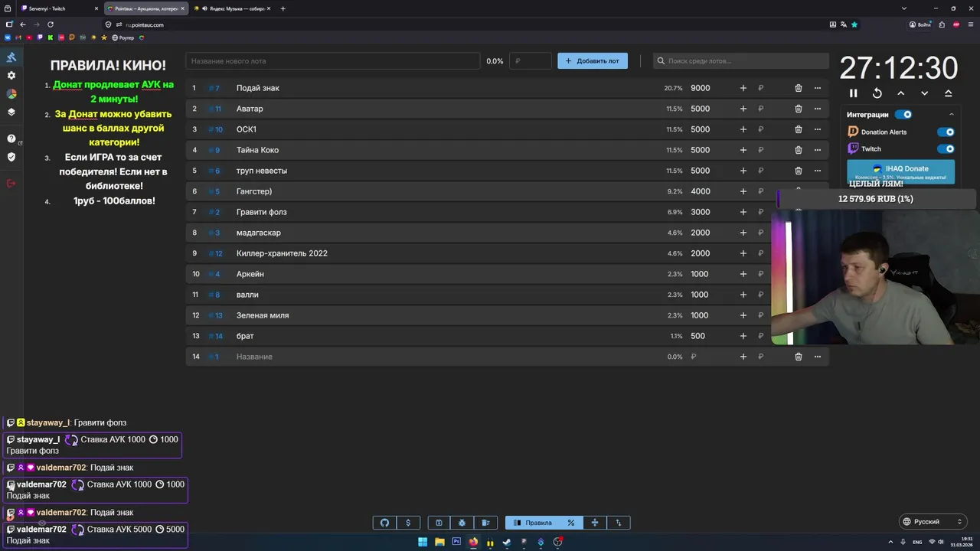The height and width of the screenshot is (551, 980).
Task: Add points to мадагаскар lot
Action: tap(743, 233)
